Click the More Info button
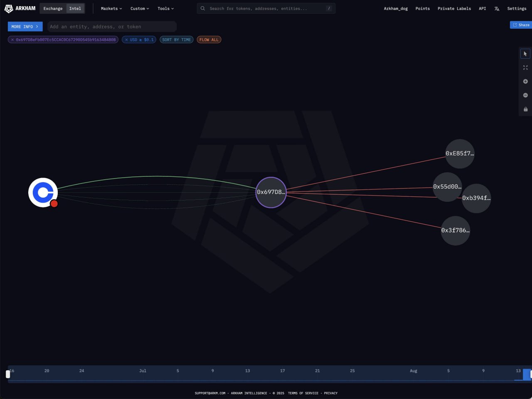The height and width of the screenshot is (399, 532). click(x=25, y=27)
